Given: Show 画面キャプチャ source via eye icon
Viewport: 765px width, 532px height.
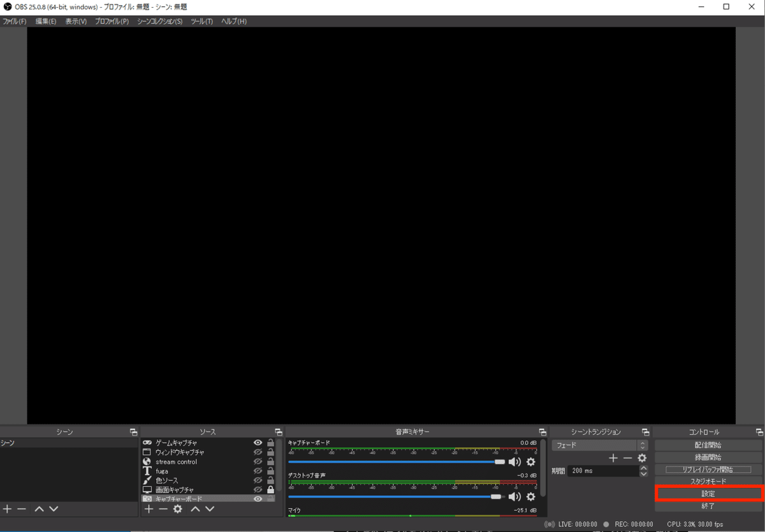Looking at the screenshot, I should click(258, 489).
